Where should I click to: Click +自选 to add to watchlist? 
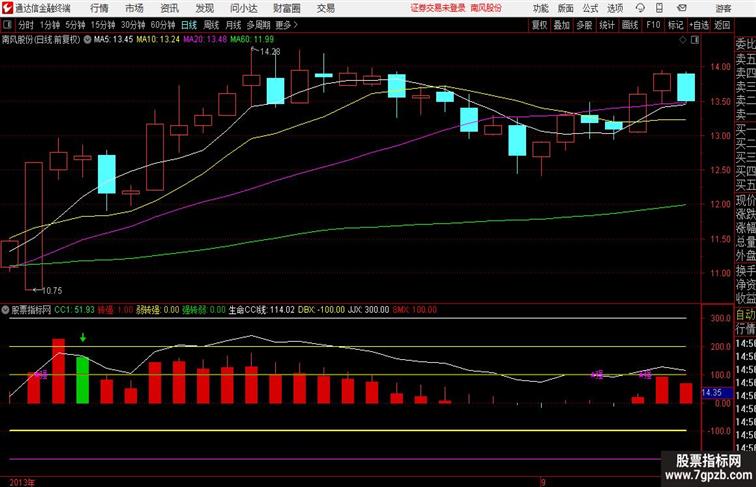(x=699, y=25)
